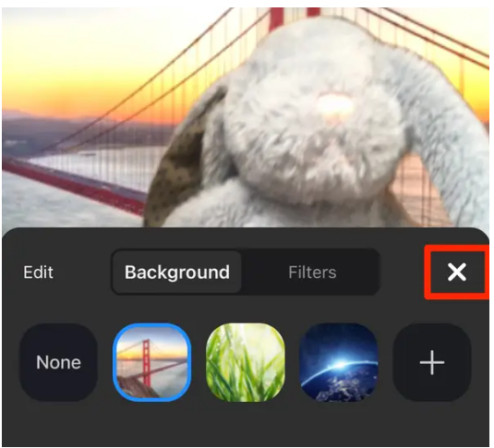Tap the Edit button
This screenshot has height=448, width=494.
point(38,272)
